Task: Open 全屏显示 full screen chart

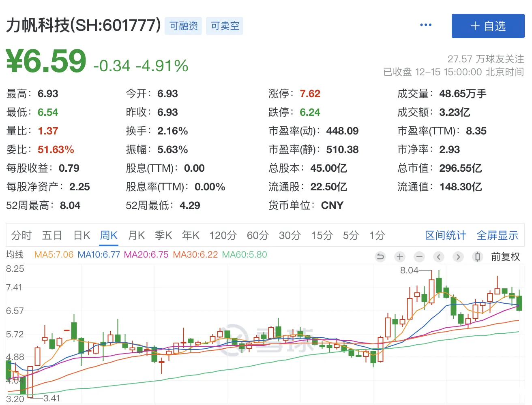Action: (498, 235)
